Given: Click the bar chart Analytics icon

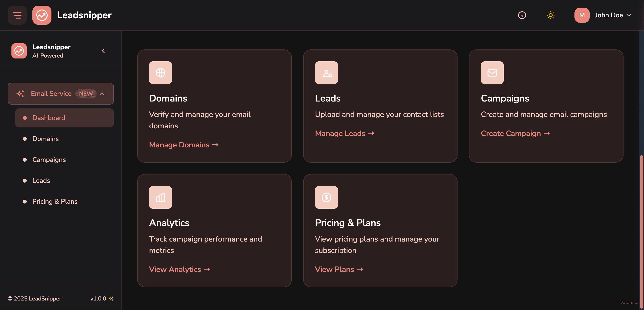Looking at the screenshot, I should tap(160, 197).
